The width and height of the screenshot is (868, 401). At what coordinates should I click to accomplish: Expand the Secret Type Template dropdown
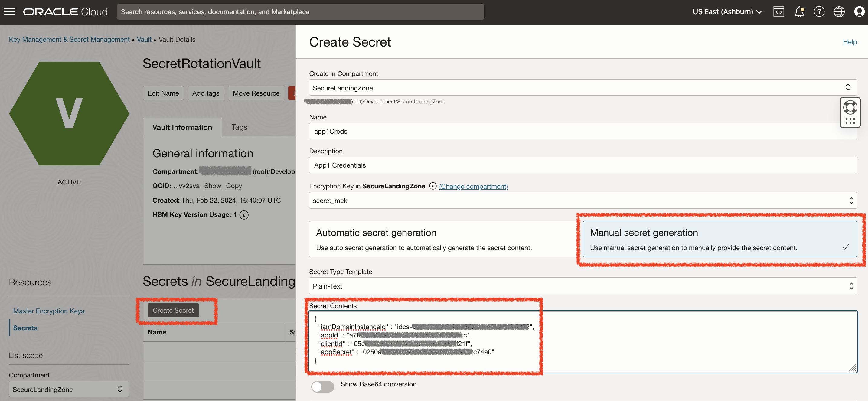click(582, 286)
